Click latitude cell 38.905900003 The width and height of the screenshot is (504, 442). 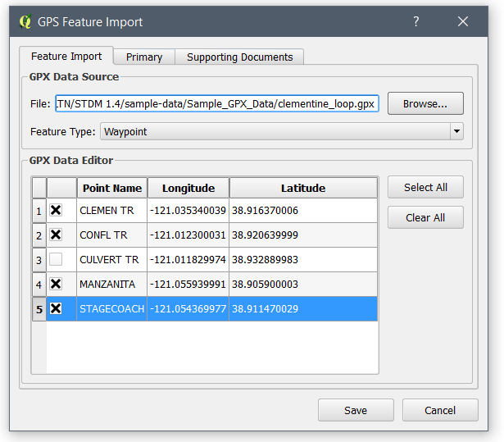tap(303, 284)
